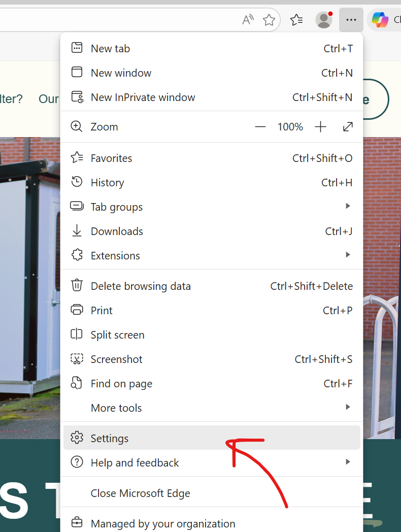Click the New InPrivate window icon
This screenshot has height=532, width=401.
coord(77,96)
